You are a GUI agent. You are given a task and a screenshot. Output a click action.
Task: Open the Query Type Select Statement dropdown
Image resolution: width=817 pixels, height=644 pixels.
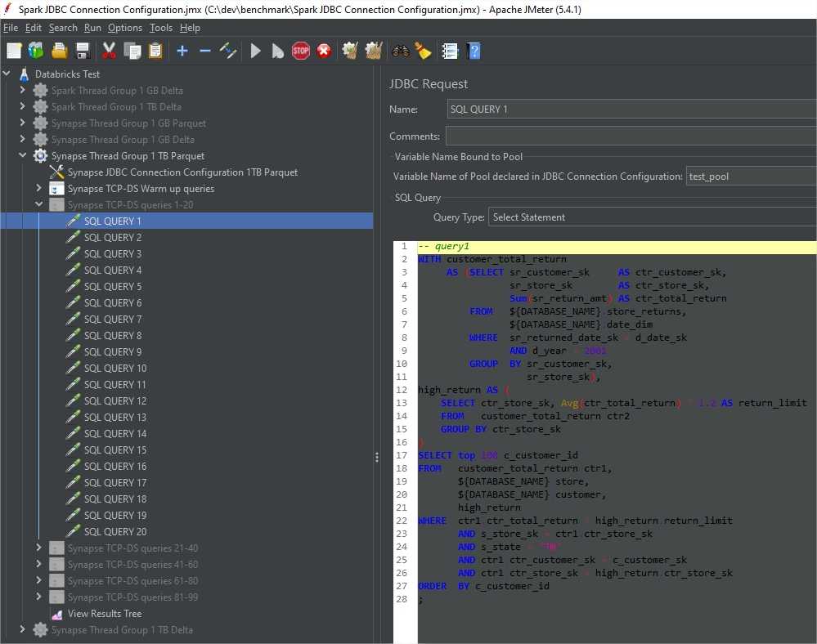tap(653, 217)
